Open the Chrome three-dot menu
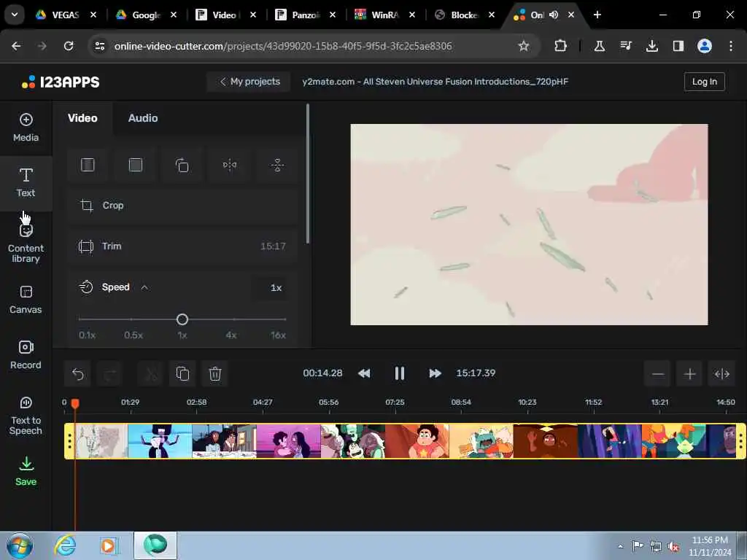Screen dimensions: 747x560 (x=730, y=46)
